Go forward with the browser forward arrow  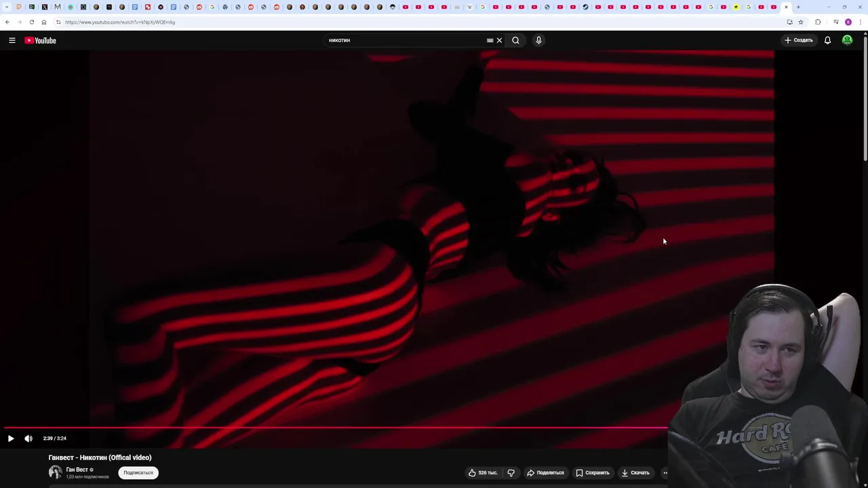20,22
